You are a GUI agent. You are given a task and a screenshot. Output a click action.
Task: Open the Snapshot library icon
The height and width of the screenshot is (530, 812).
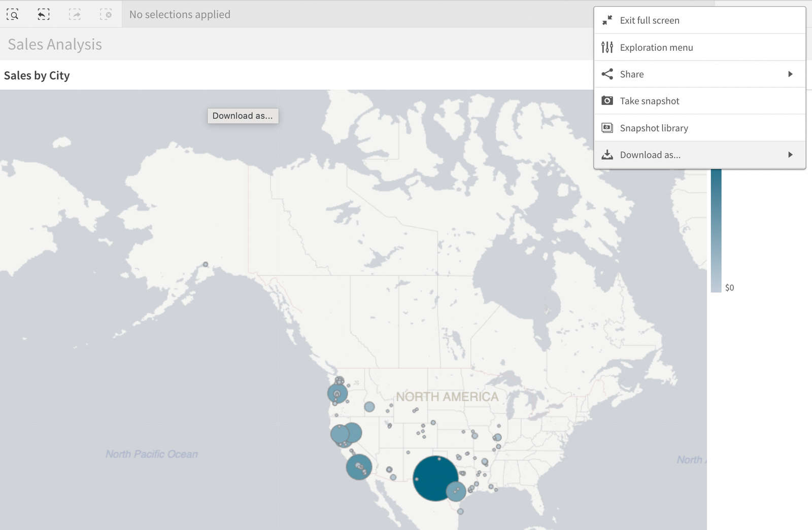click(607, 128)
